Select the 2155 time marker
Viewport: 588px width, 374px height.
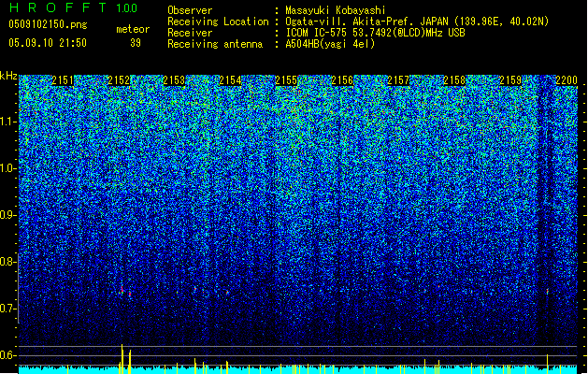(x=286, y=80)
